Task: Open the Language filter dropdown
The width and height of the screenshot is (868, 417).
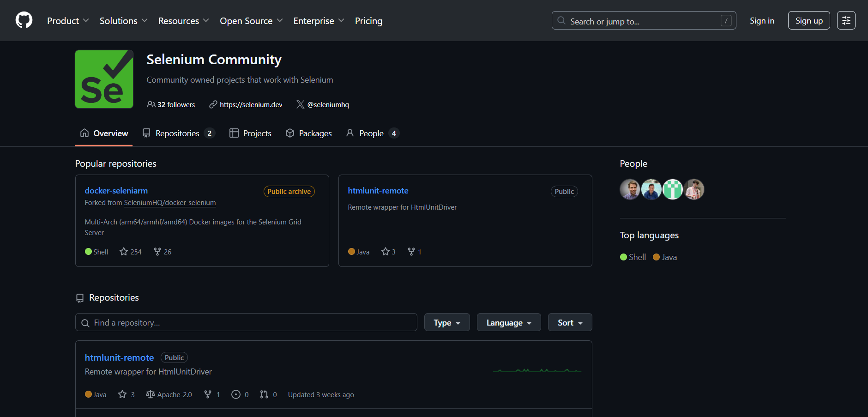Action: point(508,322)
